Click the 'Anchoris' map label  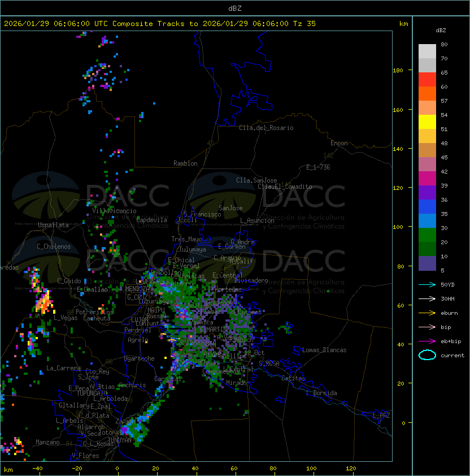pos(132,385)
